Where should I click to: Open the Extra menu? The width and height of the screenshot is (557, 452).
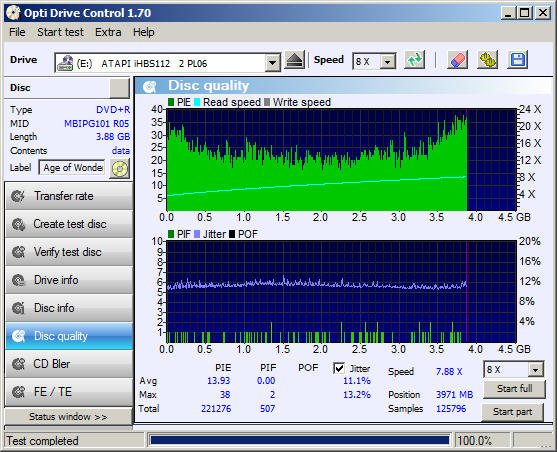tap(108, 32)
